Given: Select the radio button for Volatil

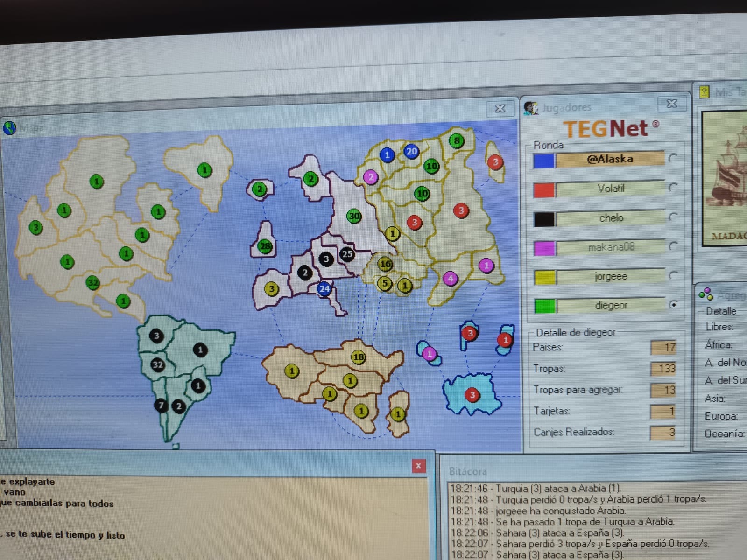Looking at the screenshot, I should [x=673, y=188].
